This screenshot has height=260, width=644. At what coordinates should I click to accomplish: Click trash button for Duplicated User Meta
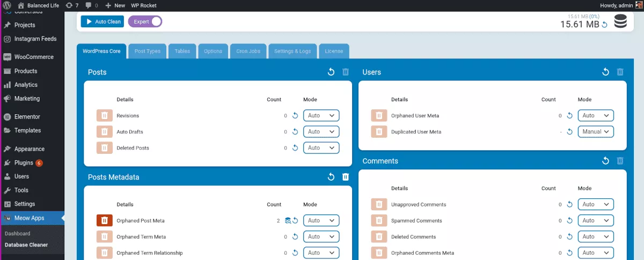pyautogui.click(x=379, y=132)
